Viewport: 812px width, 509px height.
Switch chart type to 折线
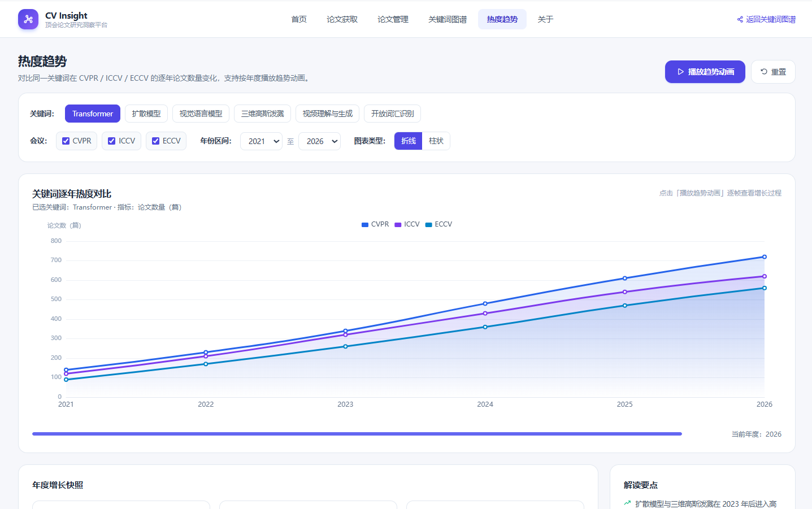point(409,141)
